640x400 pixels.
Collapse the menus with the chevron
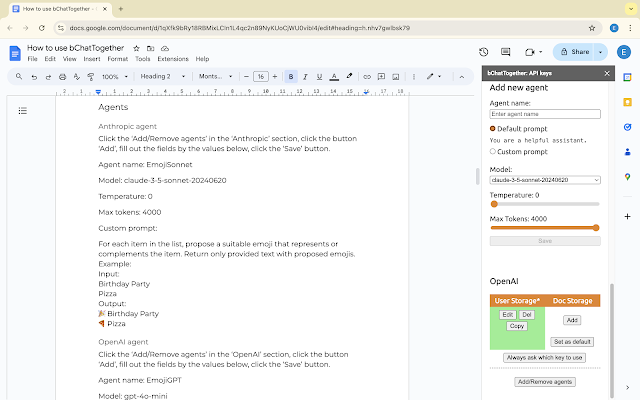point(462,77)
